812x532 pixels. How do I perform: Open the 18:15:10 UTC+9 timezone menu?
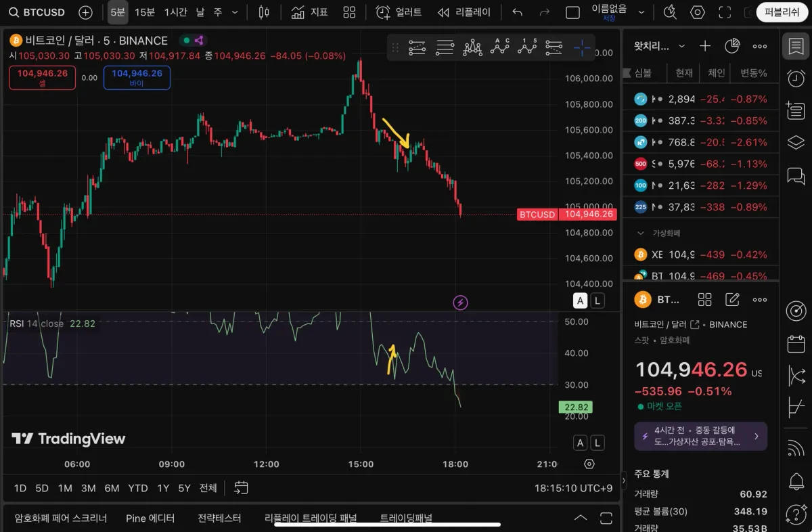click(x=574, y=488)
